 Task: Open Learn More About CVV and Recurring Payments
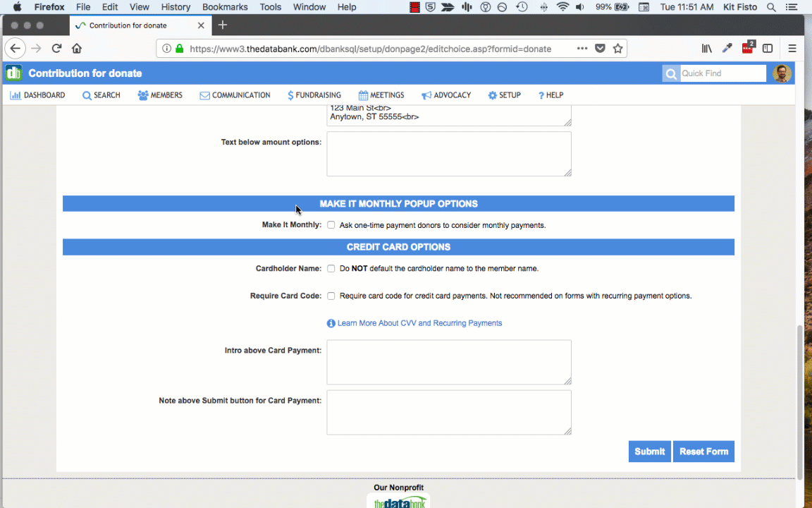[419, 323]
